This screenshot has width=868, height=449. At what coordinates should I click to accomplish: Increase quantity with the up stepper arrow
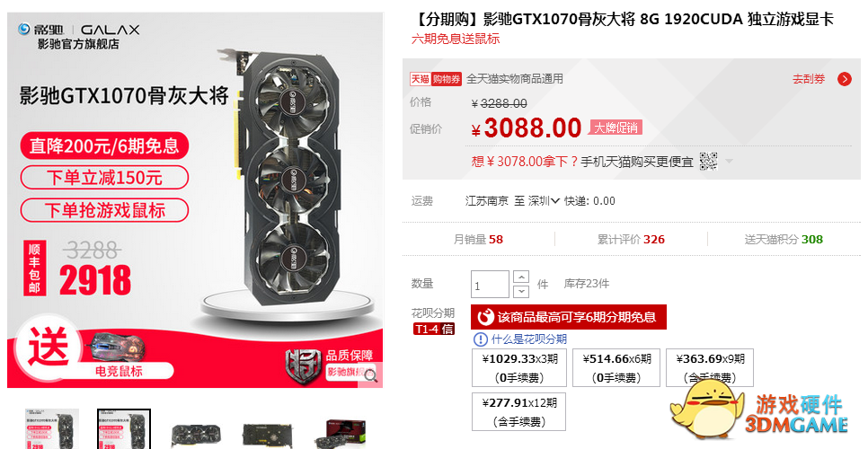point(521,277)
